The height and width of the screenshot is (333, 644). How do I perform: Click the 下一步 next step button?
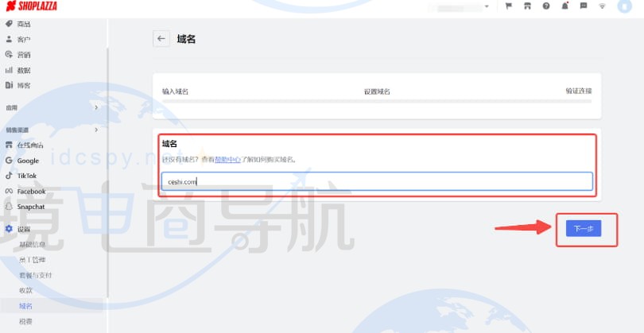click(584, 228)
